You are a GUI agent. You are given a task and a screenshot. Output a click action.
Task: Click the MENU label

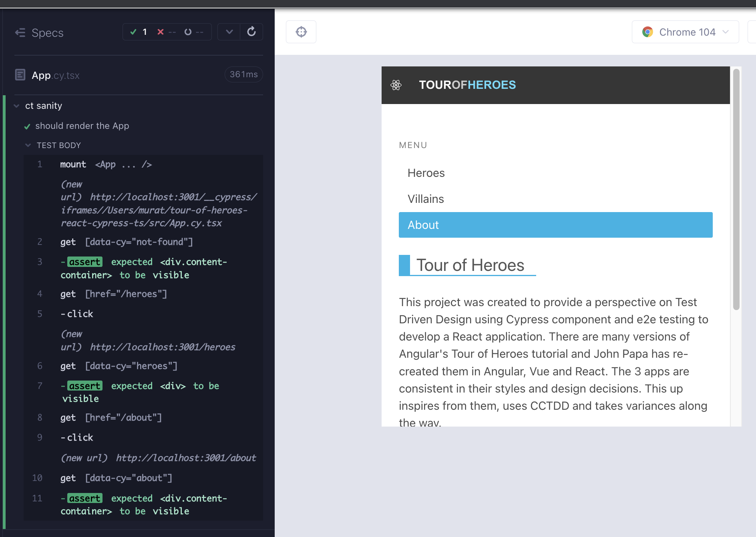coord(413,145)
